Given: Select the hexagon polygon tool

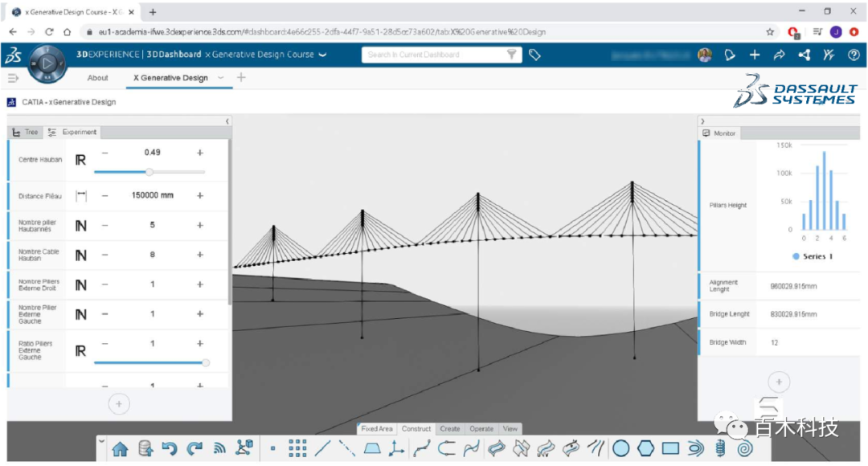Looking at the screenshot, I should (646, 448).
